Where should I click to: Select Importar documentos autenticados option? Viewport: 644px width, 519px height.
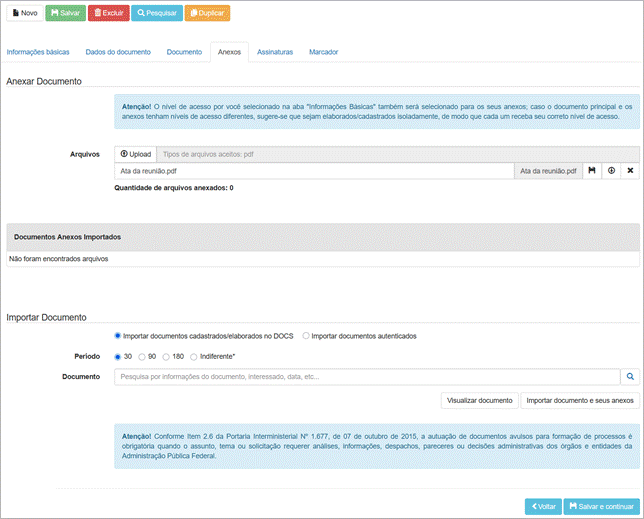(x=306, y=336)
